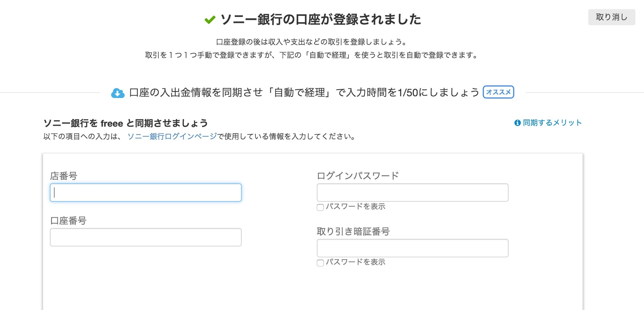The height and width of the screenshot is (310, 644).
Task: Click the info icon next to 同期するメリット
Action: pyautogui.click(x=518, y=123)
